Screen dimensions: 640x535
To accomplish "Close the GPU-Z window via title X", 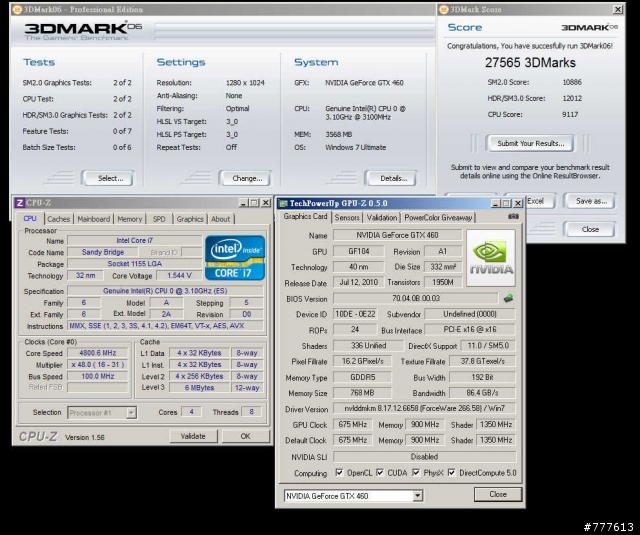I will [518, 203].
